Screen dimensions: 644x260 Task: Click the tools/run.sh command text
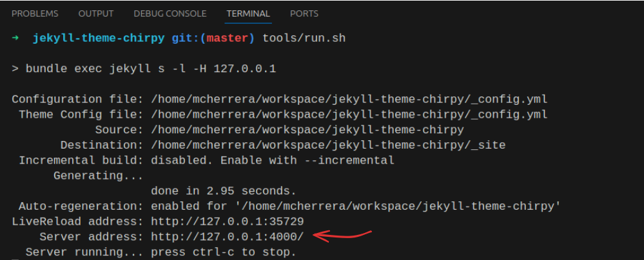304,39
